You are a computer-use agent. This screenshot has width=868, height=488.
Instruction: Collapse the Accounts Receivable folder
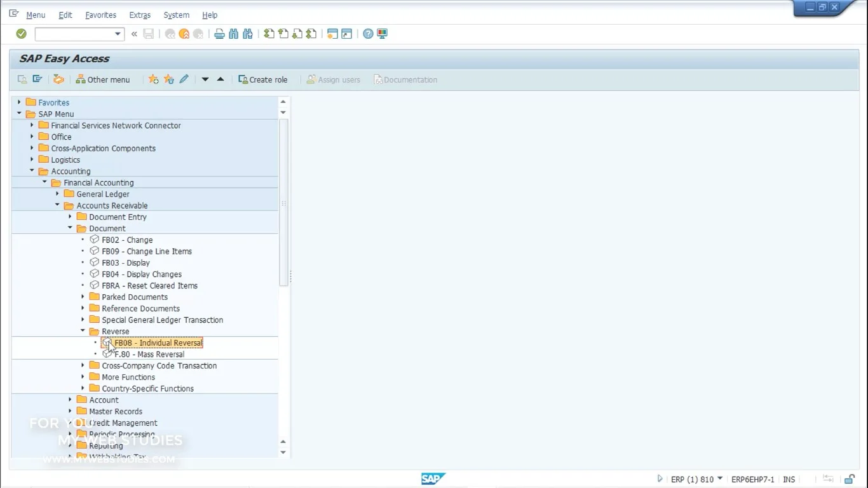[57, 205]
